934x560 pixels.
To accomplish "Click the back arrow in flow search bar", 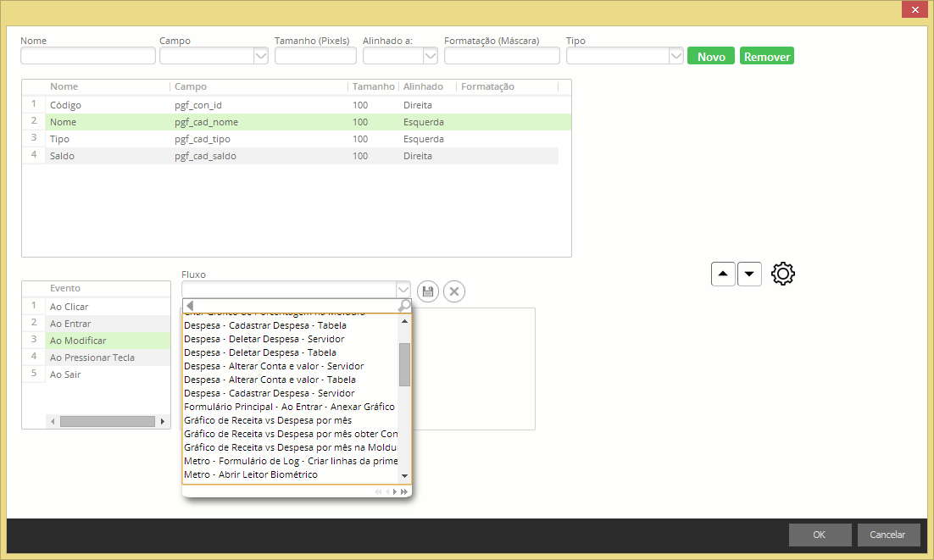I will pos(190,306).
